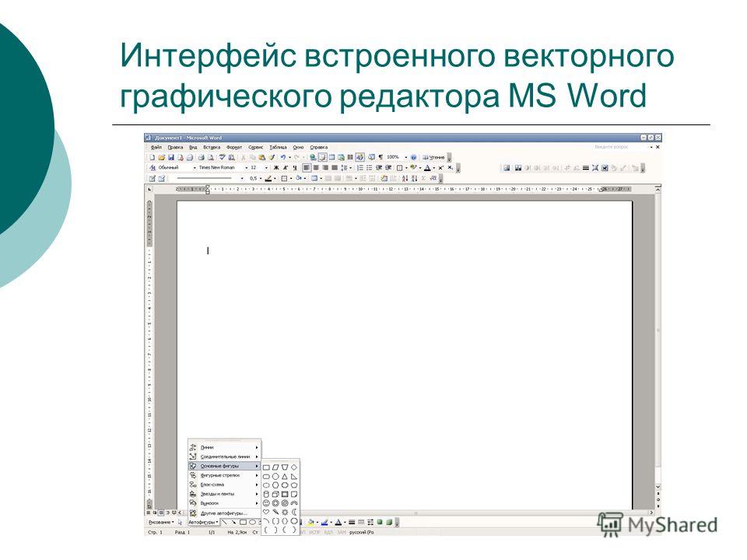
Task: Show paragraph marks (¶)
Action: tap(381, 157)
